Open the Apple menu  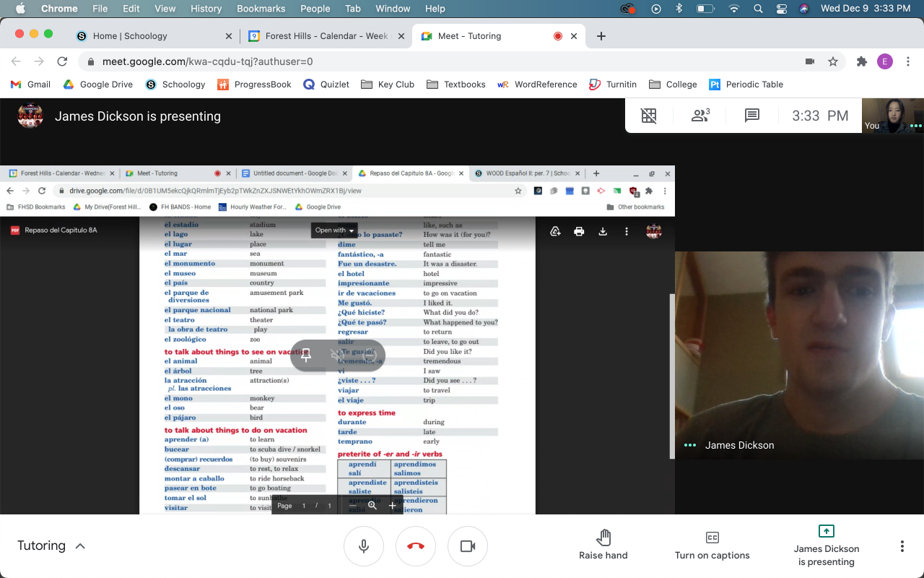point(19,9)
